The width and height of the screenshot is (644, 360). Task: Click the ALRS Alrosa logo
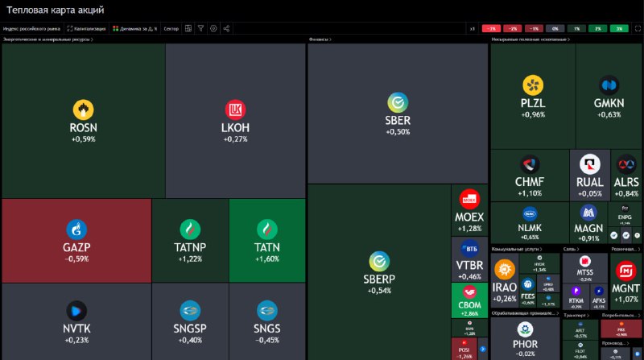[626, 164]
